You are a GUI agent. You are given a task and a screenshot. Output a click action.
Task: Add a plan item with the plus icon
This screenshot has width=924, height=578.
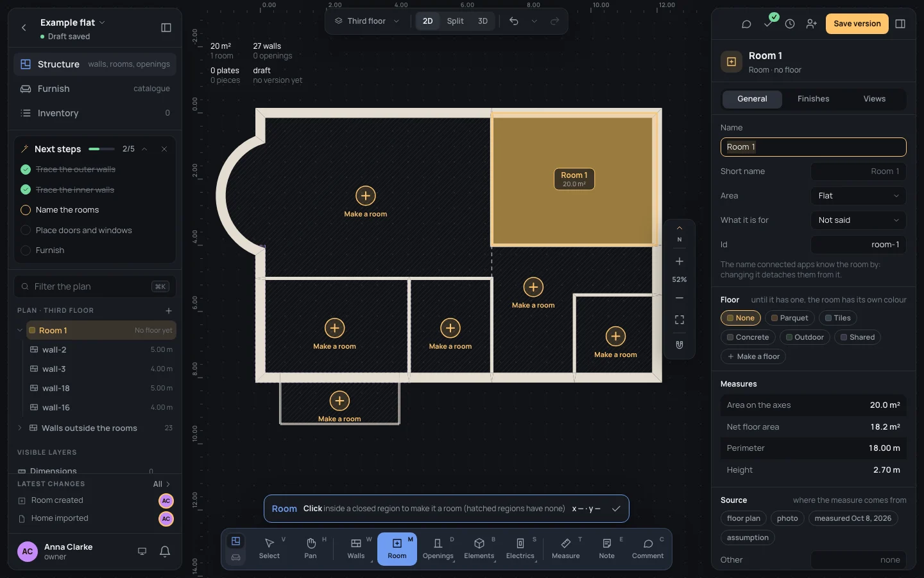169,311
